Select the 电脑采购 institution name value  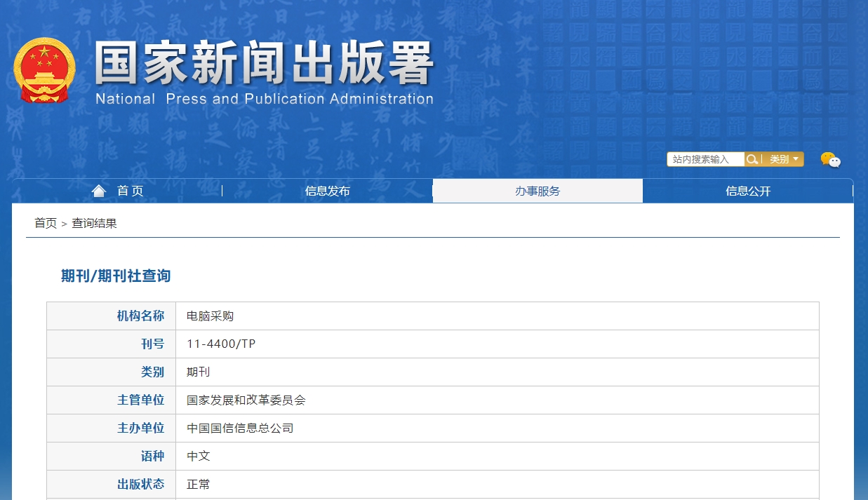point(210,316)
